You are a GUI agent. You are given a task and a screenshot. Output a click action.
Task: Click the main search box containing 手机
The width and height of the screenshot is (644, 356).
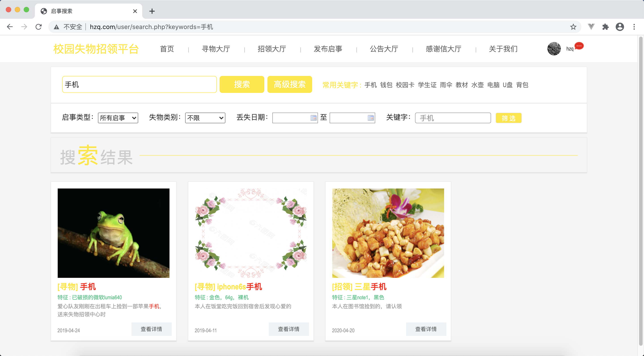(140, 84)
